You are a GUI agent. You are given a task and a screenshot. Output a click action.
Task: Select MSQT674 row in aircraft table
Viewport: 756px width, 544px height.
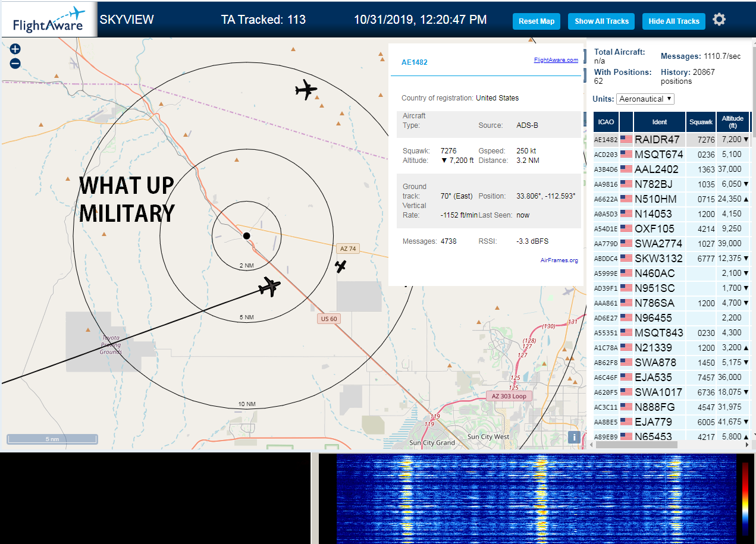tap(672, 155)
